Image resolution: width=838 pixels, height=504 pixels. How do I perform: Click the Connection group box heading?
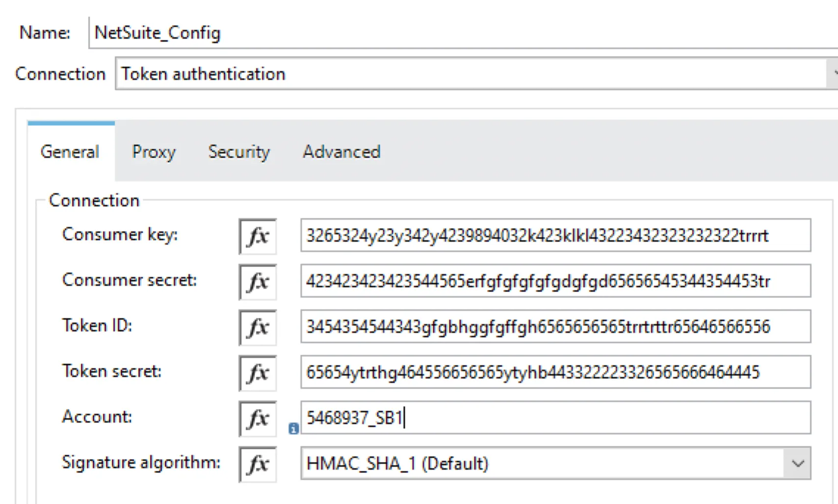tap(94, 201)
